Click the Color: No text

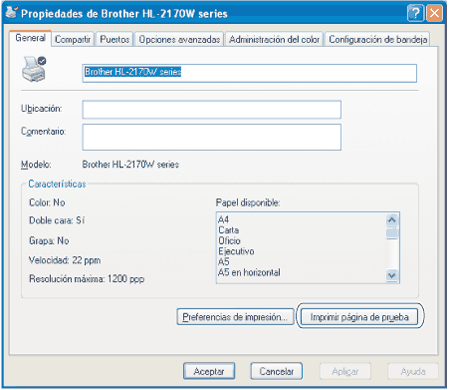pos(47,202)
